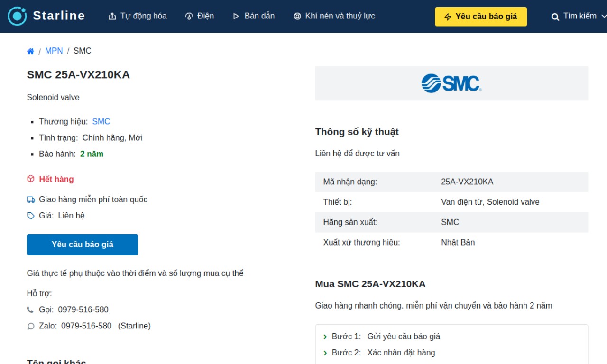This screenshot has width=607, height=364.
Task: Open the Tự động hóa menu
Action: (138, 16)
